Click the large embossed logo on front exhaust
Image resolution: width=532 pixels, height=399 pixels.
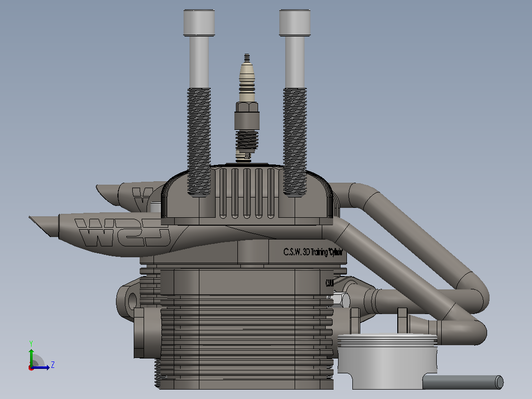[122, 232]
